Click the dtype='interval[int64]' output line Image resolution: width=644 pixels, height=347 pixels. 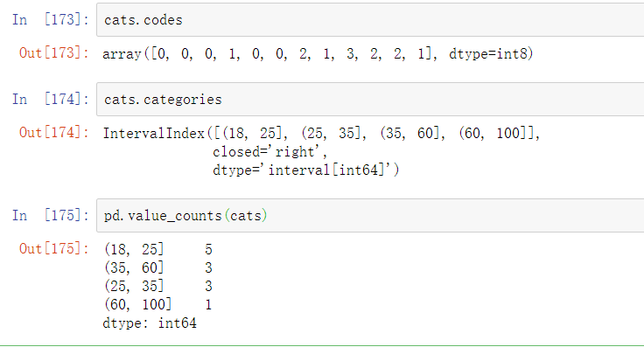(x=306, y=170)
